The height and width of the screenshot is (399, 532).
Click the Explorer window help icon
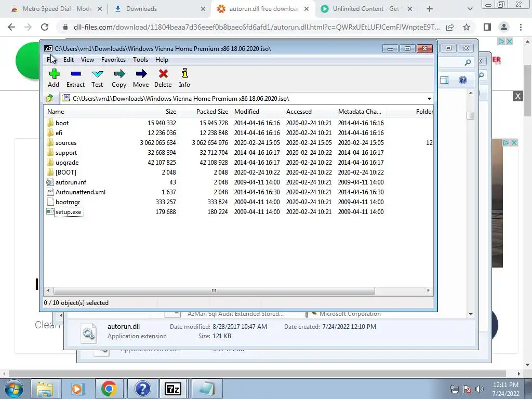pos(463,80)
